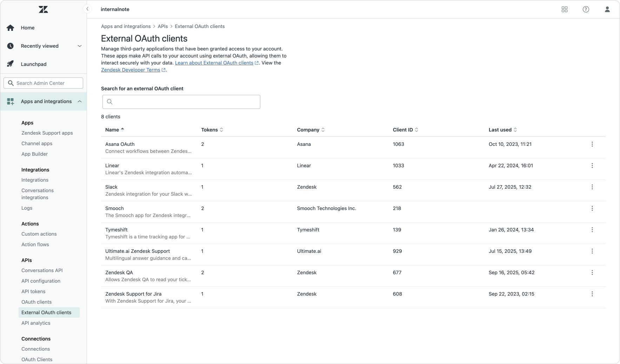Screen dimensions: 620x364
Task: Click the Search Admin Center field
Action: coord(44,83)
